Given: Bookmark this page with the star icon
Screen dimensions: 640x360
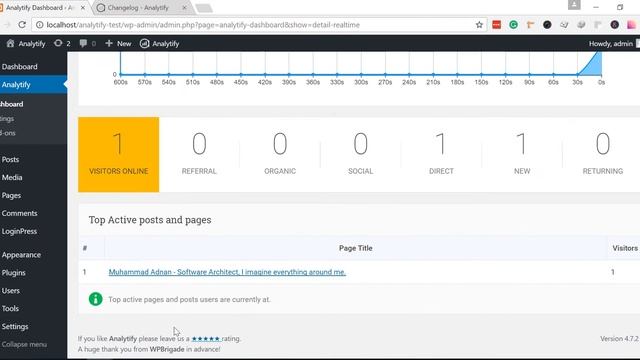Looking at the screenshot, I should click(x=479, y=25).
